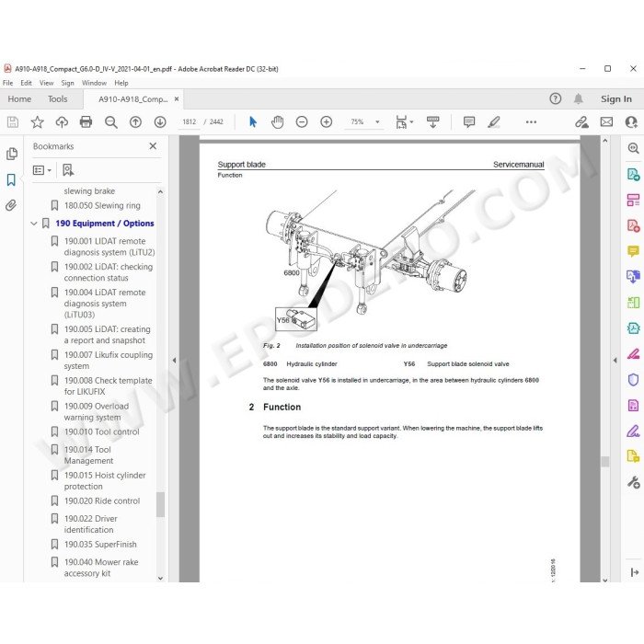Add a comment sticky note

click(x=469, y=122)
